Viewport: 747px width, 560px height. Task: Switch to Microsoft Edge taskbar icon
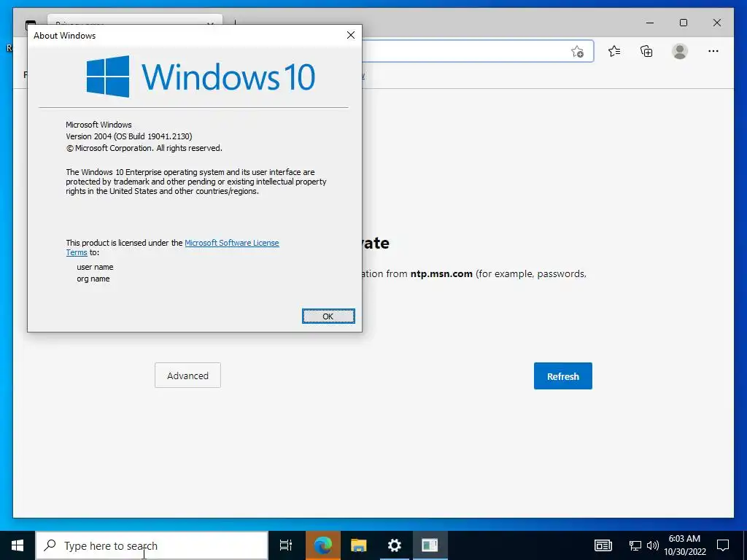click(322, 545)
